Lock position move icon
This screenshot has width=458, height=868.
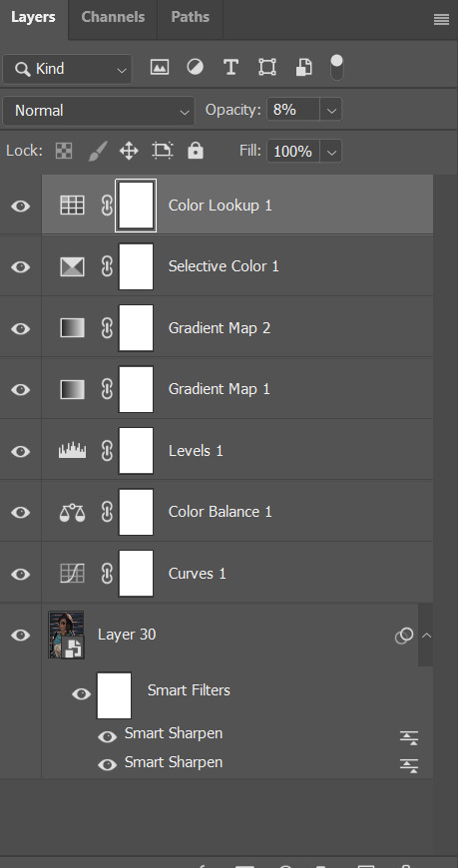pos(129,151)
